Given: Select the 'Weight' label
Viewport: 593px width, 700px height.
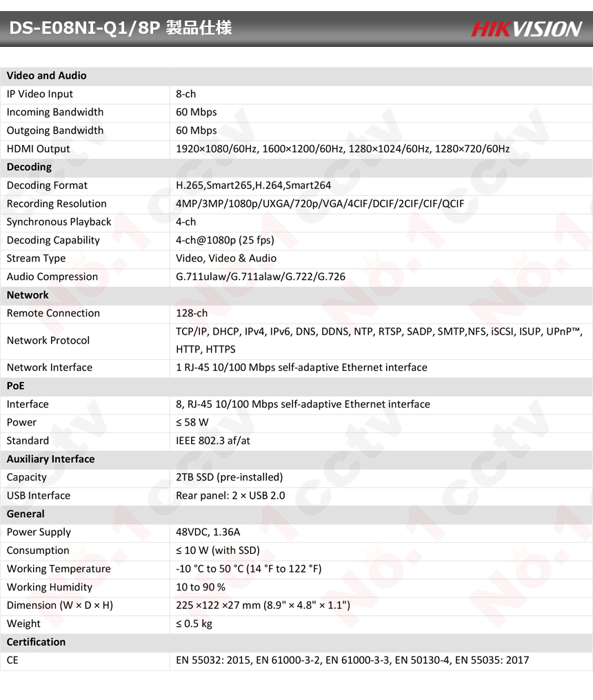Looking at the screenshot, I should pyautogui.click(x=23, y=623).
